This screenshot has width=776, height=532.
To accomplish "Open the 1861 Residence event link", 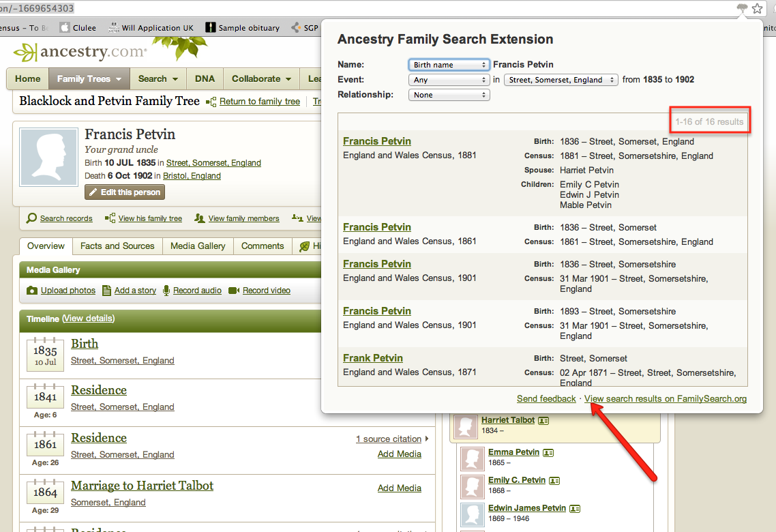I will point(99,438).
